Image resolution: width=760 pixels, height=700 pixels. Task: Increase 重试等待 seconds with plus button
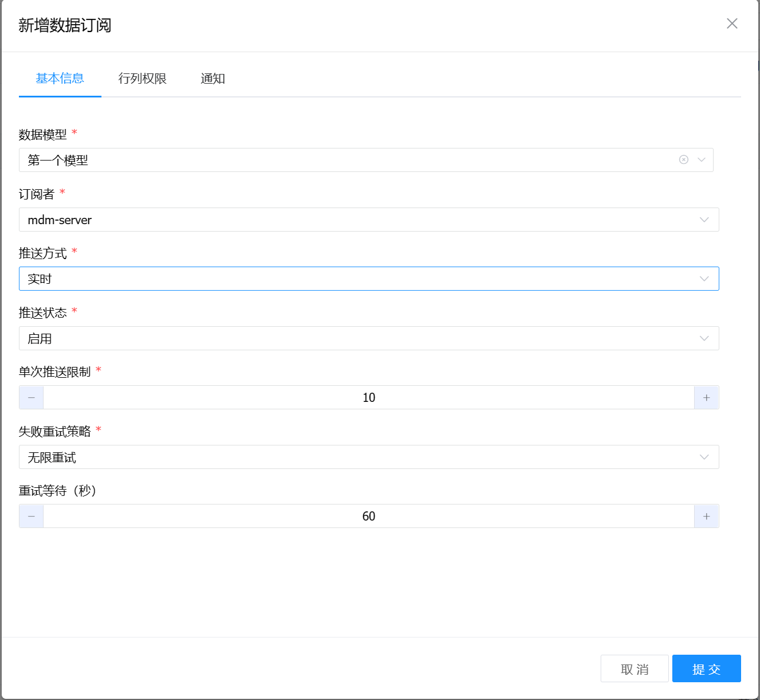tap(707, 516)
